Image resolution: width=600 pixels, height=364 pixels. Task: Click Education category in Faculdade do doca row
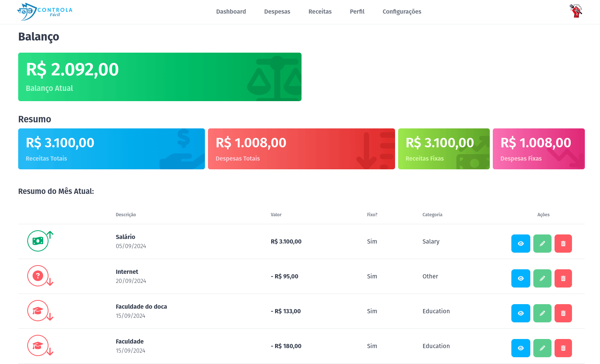(x=436, y=311)
